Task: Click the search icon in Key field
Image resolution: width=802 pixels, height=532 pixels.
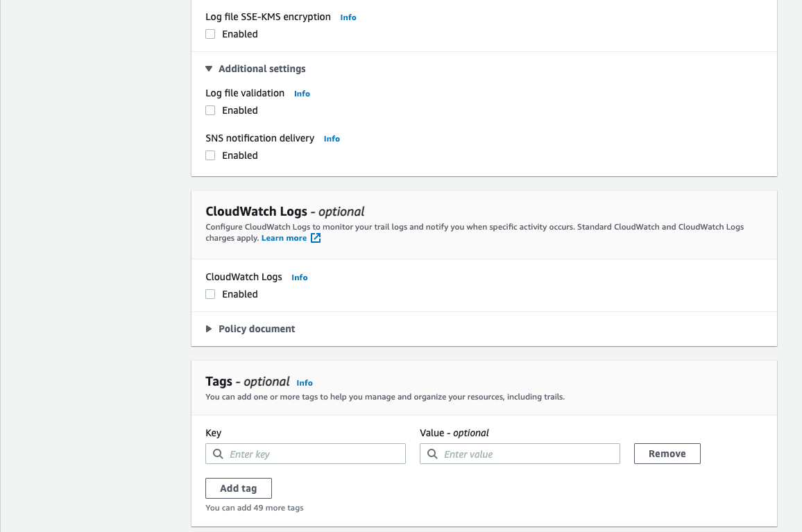Action: click(x=218, y=454)
